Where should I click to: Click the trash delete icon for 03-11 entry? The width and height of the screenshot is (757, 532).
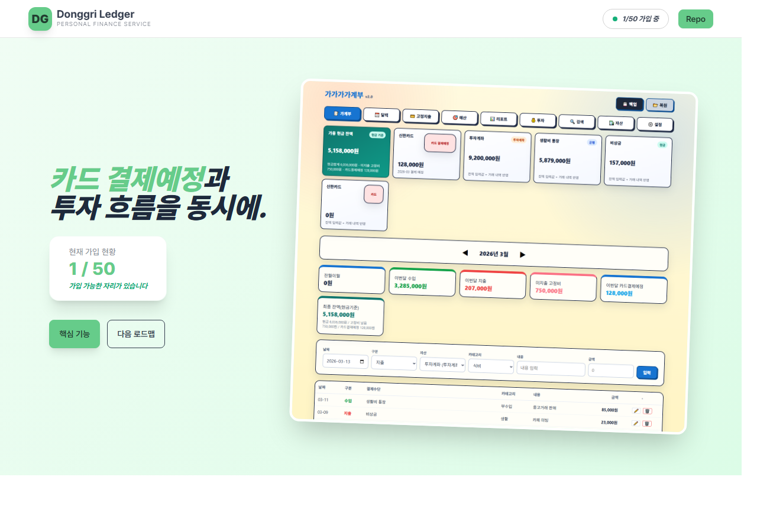click(648, 411)
